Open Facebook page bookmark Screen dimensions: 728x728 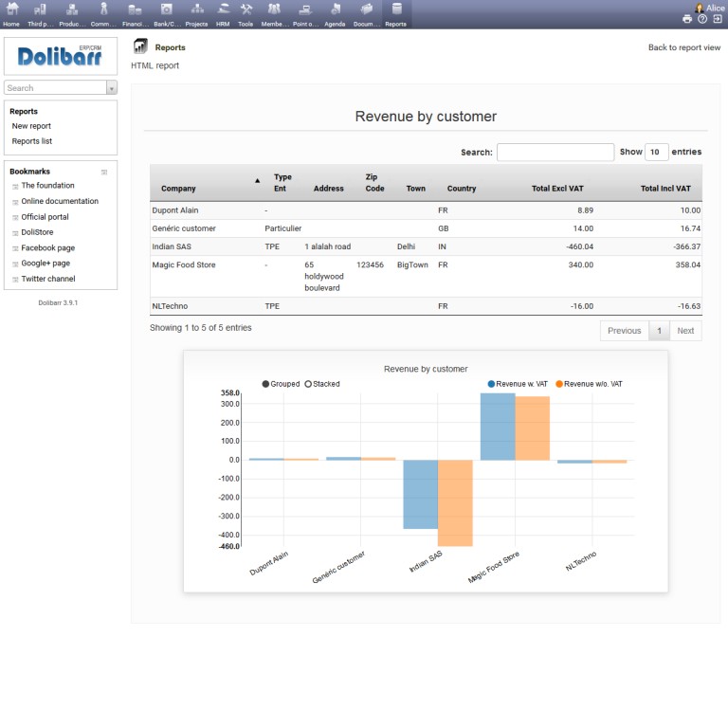(48, 248)
